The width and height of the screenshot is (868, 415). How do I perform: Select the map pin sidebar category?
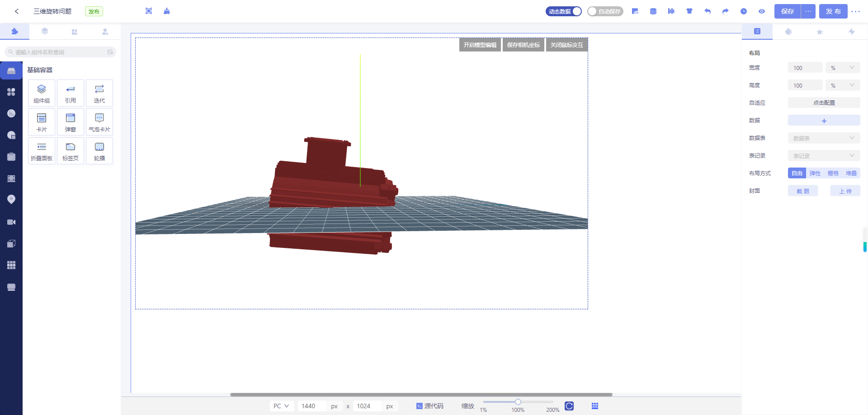point(11,200)
